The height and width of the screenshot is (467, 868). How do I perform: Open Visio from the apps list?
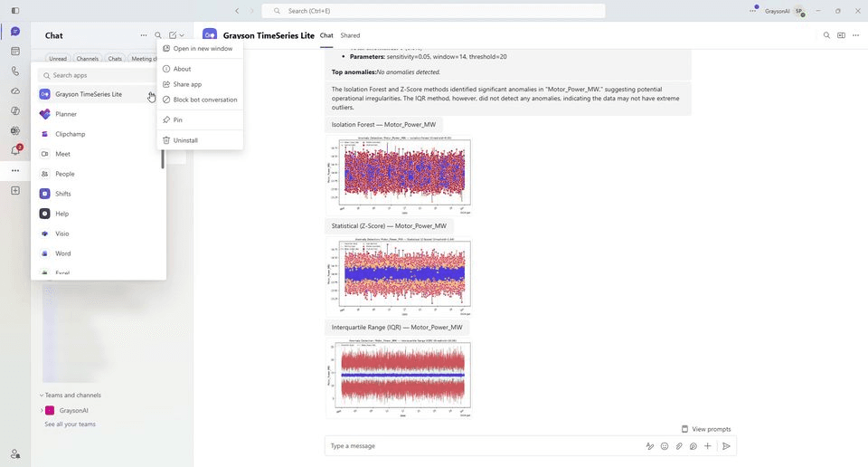coord(99,233)
